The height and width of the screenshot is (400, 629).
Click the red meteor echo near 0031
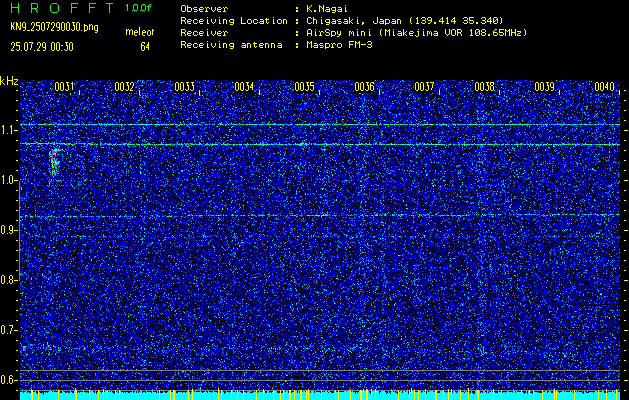tap(55, 162)
